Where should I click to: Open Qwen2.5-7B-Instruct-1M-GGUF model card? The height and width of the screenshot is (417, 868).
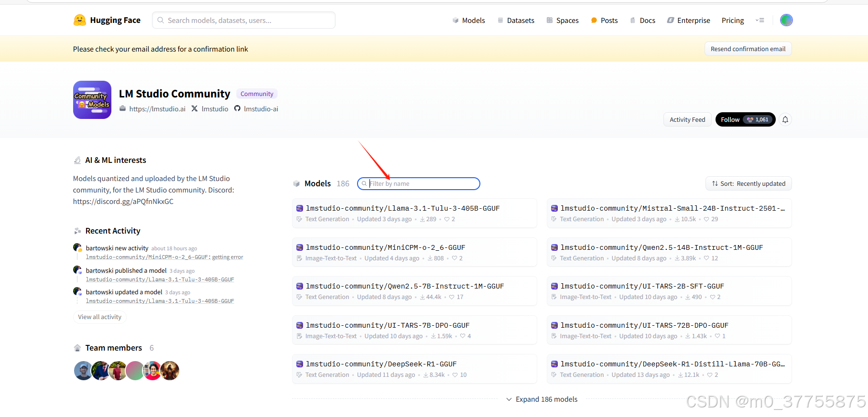(x=414, y=291)
